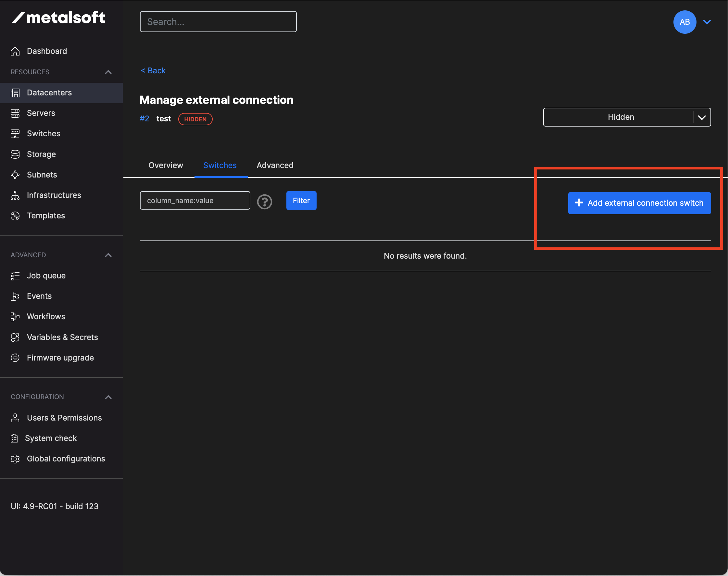Viewport: 728px width, 576px height.
Task: Click the #2 connection ID link
Action: (144, 119)
